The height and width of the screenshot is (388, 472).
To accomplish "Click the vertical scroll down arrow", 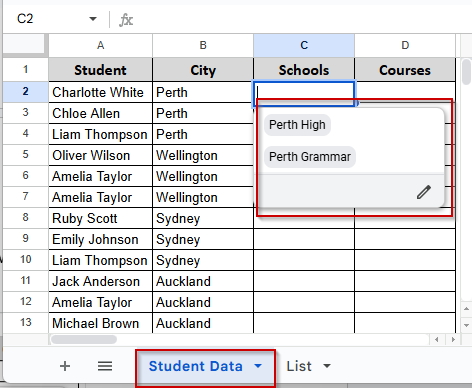I will click(466, 325).
